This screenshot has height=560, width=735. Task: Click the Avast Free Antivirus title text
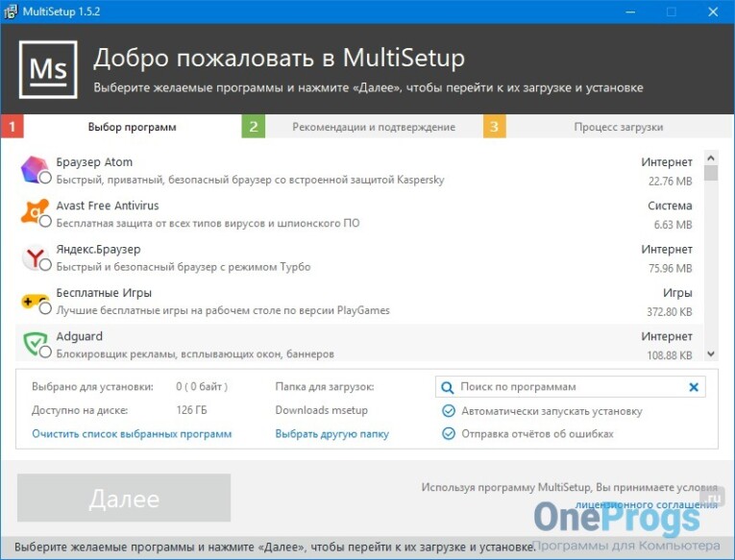[108, 206]
